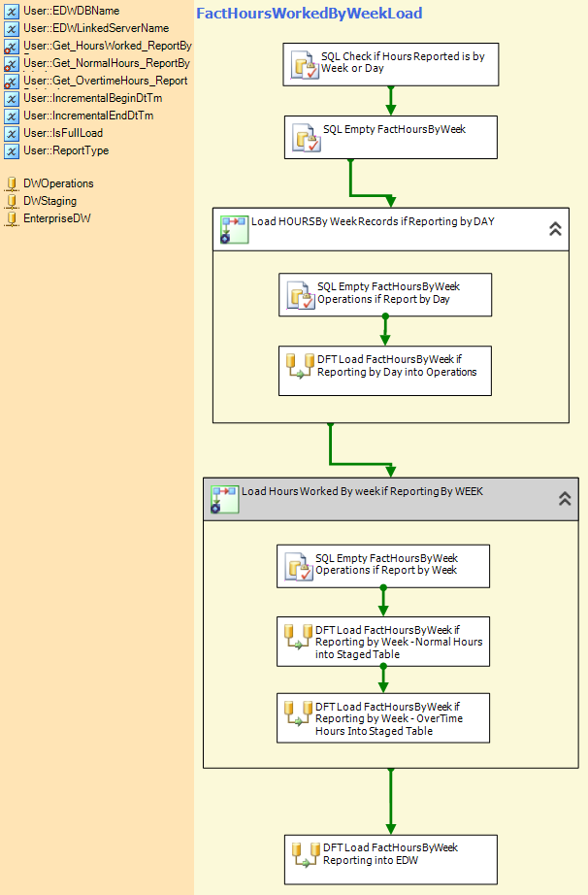Select User::Get_OvertimeHours_Report variable name

(x=106, y=81)
